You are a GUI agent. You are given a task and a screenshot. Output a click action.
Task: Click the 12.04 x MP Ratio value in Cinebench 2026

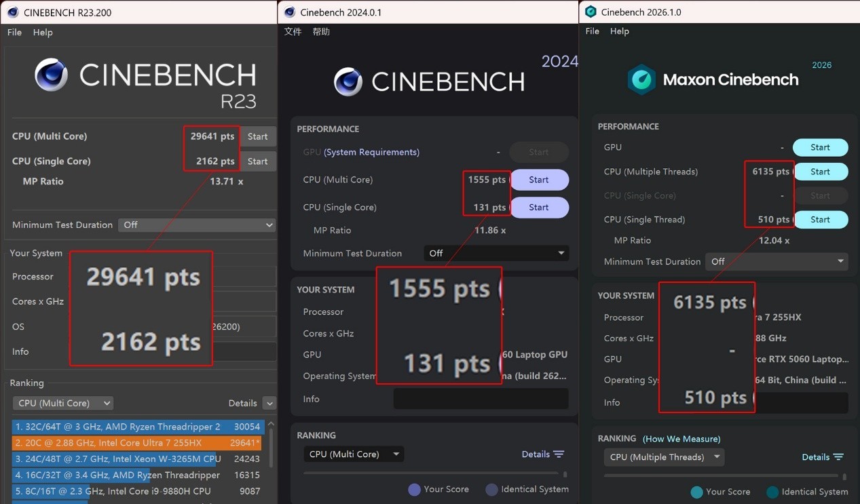pos(773,241)
